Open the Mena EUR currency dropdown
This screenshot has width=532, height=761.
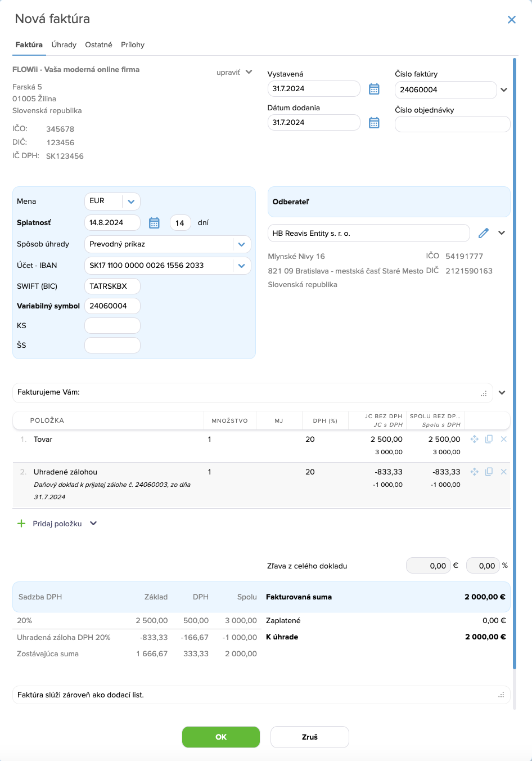(x=131, y=202)
